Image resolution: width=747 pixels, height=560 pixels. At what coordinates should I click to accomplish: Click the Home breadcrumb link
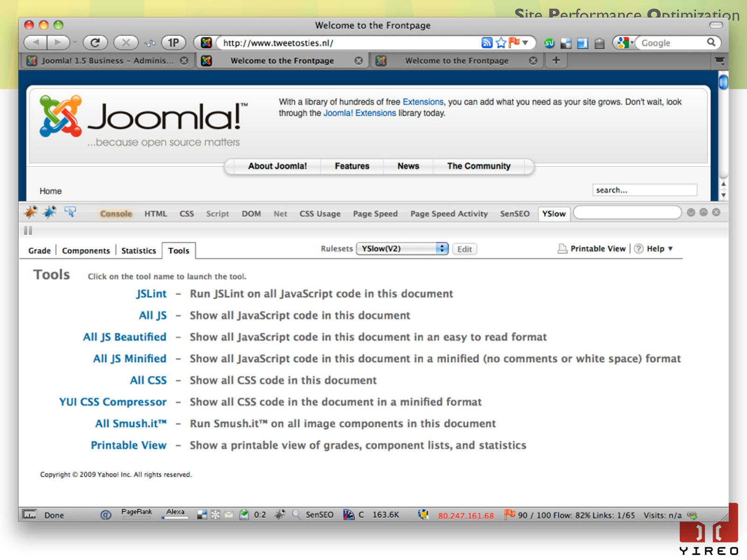(x=50, y=191)
